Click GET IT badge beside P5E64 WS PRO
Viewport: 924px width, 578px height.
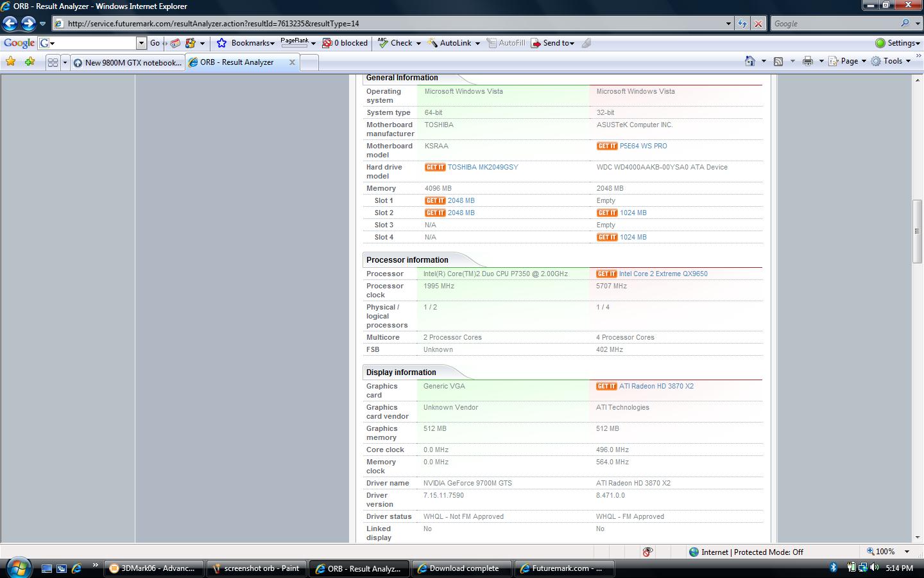(607, 146)
